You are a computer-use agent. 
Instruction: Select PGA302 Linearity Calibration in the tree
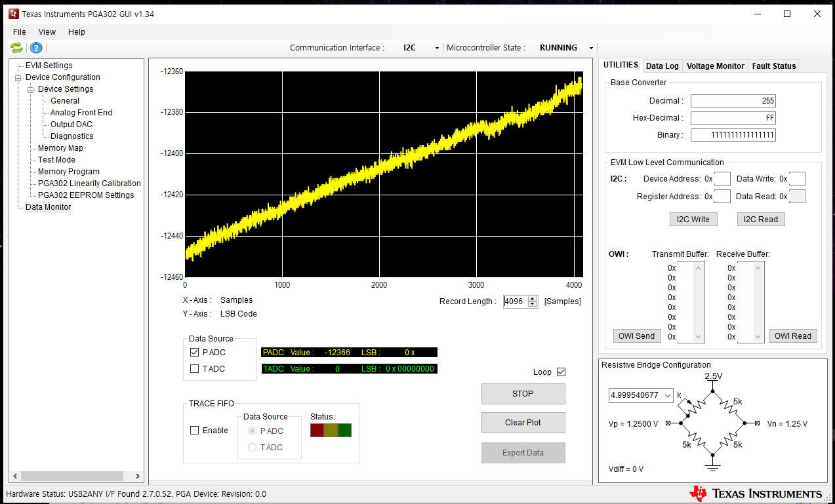point(89,184)
